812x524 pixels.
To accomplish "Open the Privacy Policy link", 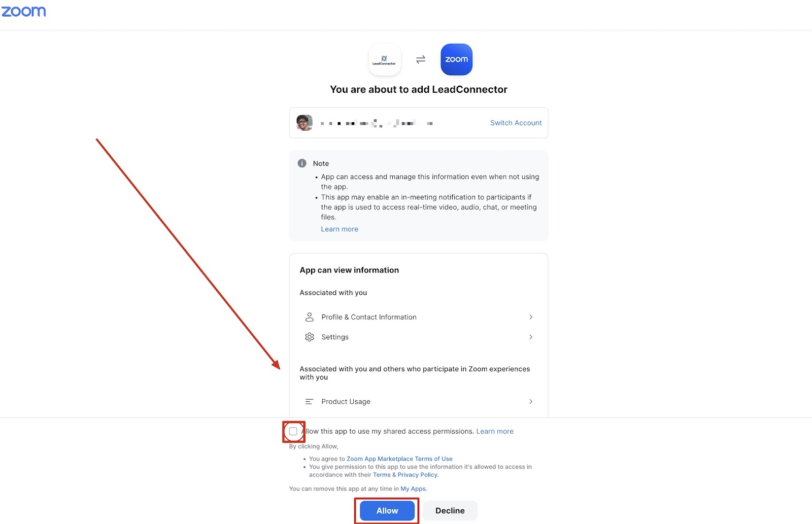I will pos(417,475).
